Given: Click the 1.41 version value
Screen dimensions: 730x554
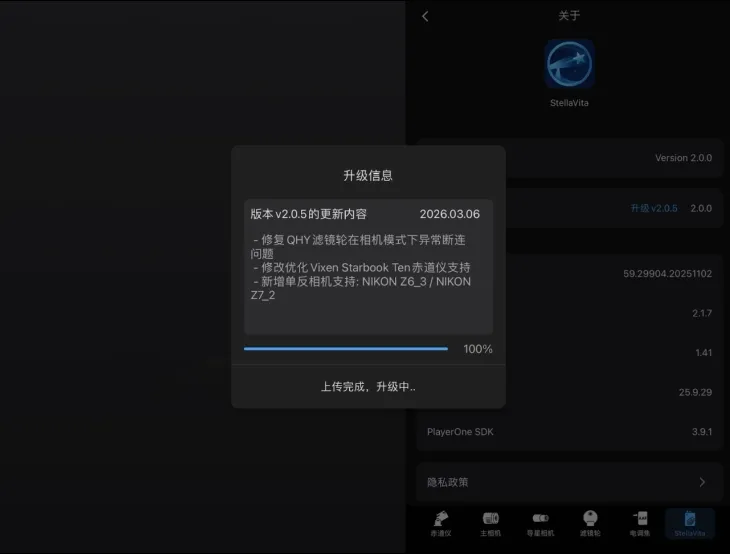Looking at the screenshot, I should (x=703, y=352).
